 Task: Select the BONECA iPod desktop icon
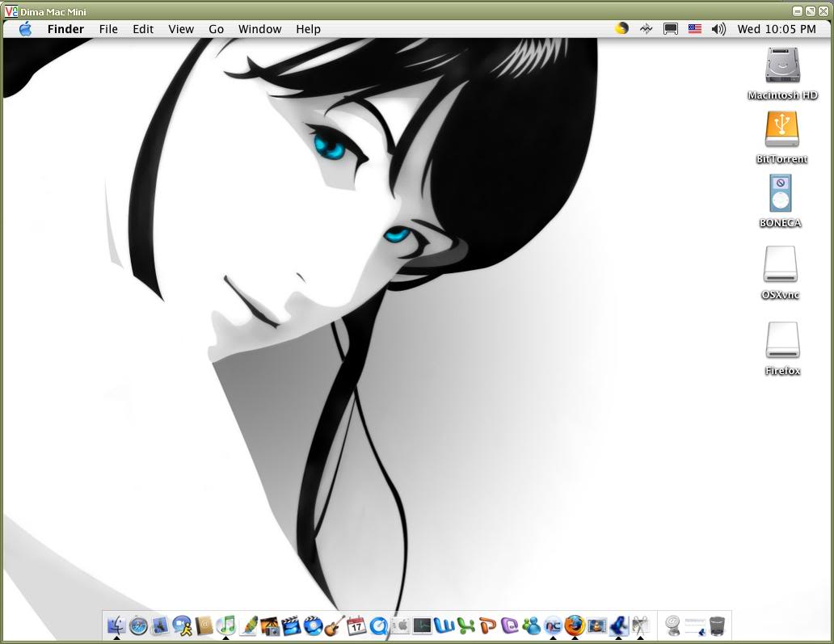point(781,193)
